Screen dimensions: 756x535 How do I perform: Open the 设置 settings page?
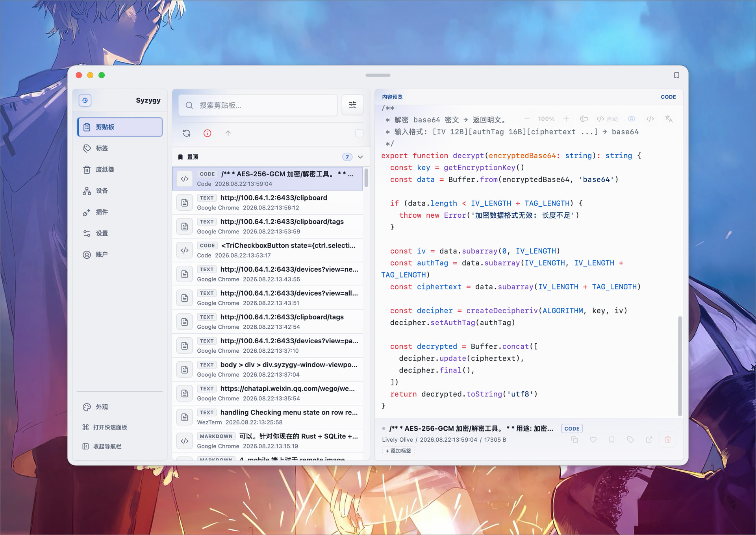coord(120,233)
